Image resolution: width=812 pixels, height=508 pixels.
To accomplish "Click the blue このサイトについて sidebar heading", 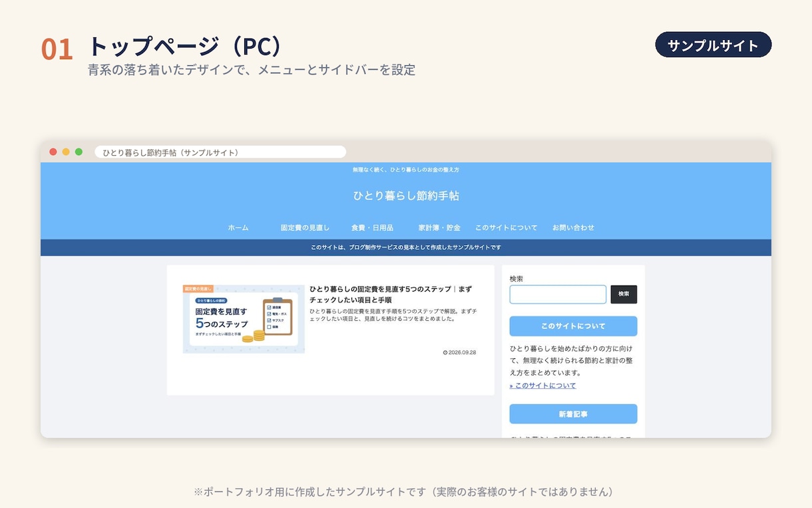I will [573, 326].
